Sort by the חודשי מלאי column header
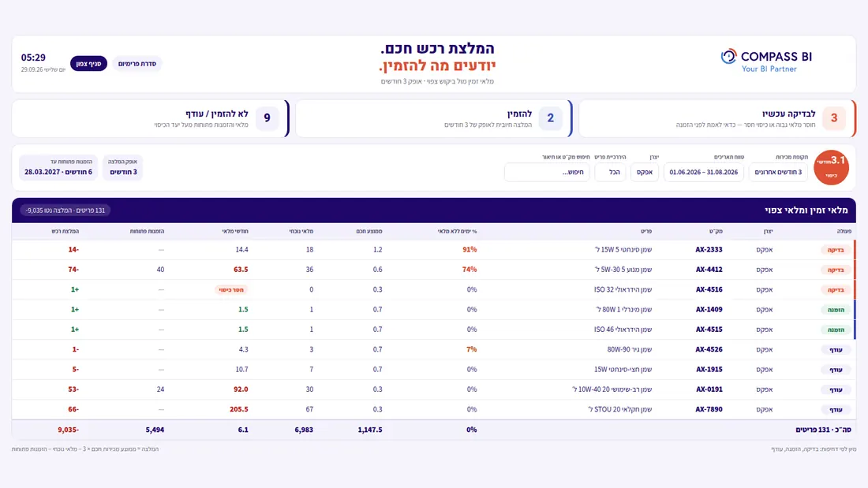The image size is (868, 488). tap(234, 231)
